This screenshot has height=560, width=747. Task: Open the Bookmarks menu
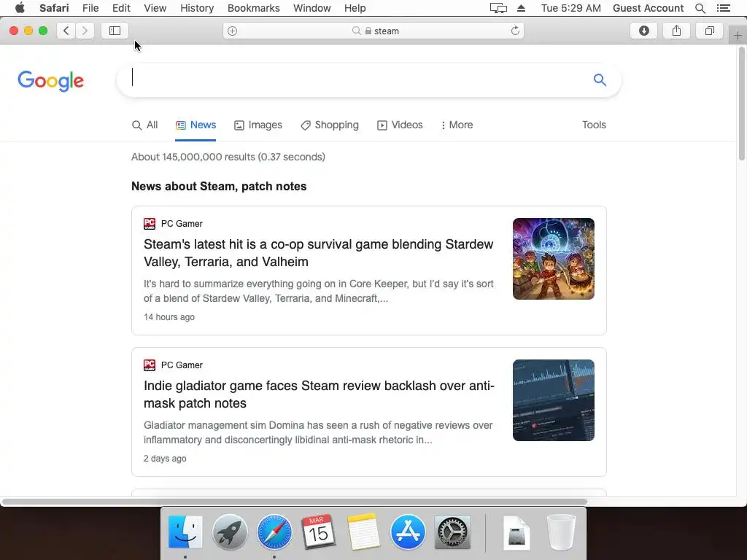coord(253,8)
